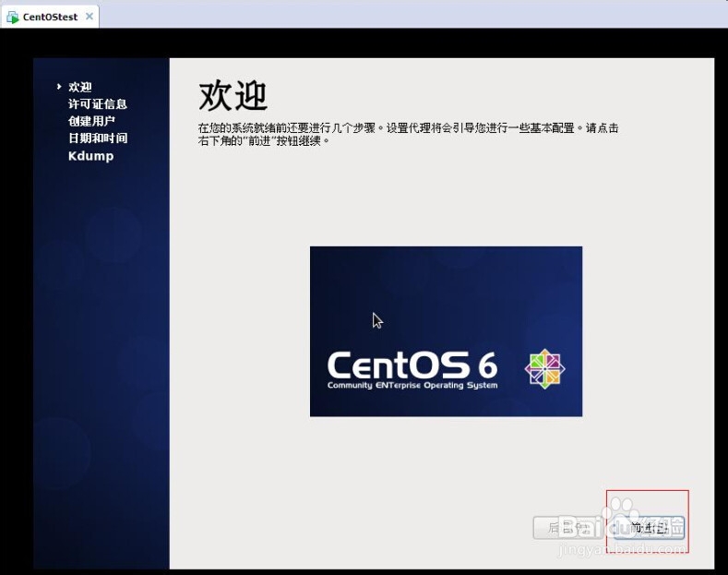Image resolution: width=728 pixels, height=575 pixels.
Task: Select the CentOStest VM tab
Action: point(50,17)
